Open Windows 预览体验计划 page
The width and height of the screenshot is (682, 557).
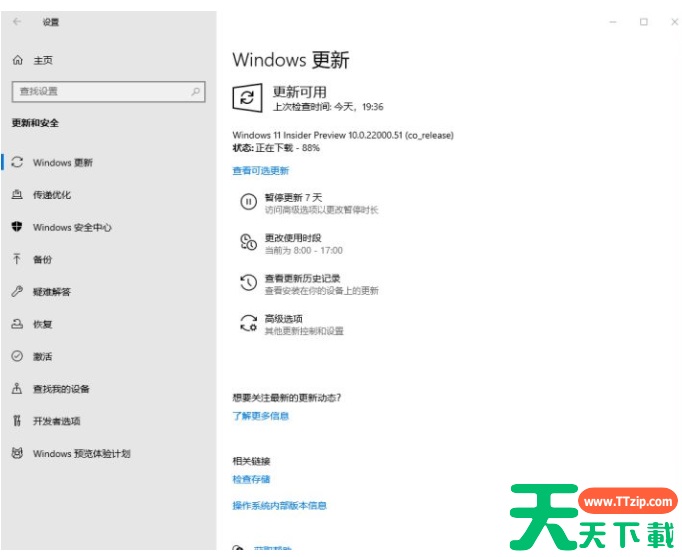click(x=81, y=454)
